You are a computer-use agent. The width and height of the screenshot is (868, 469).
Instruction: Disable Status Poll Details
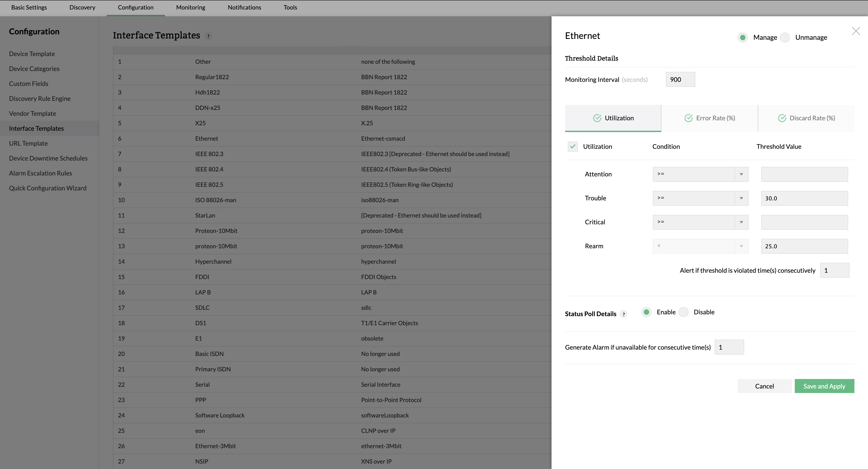coord(683,312)
